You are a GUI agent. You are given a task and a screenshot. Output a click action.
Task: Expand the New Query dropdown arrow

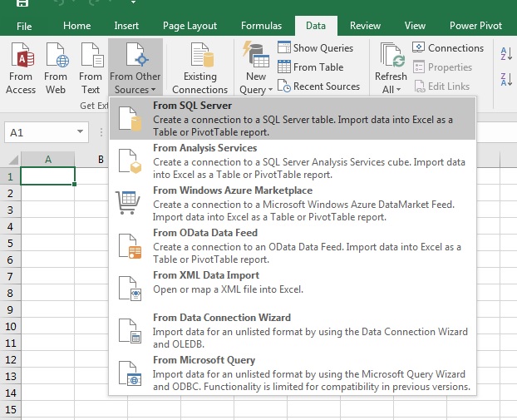tap(270, 90)
